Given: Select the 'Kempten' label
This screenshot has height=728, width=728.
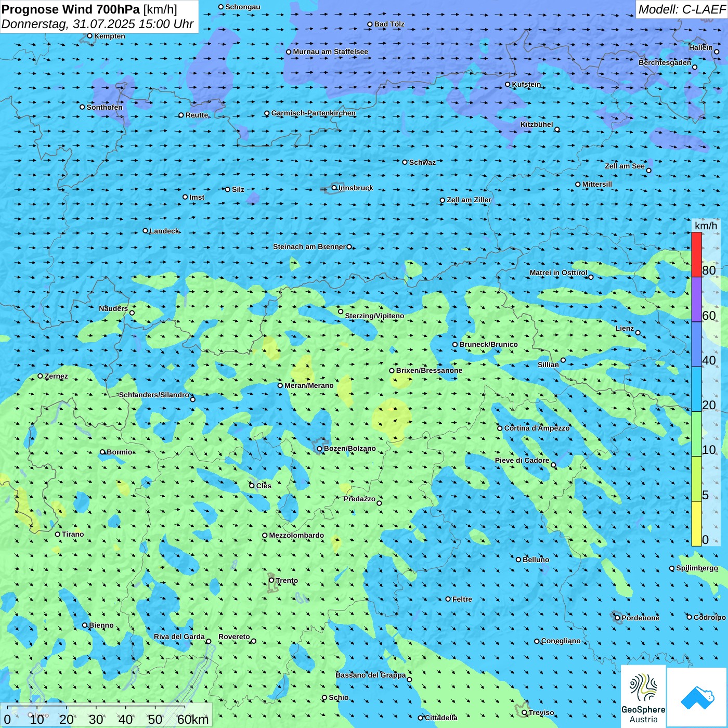Looking at the screenshot, I should coord(110,36).
